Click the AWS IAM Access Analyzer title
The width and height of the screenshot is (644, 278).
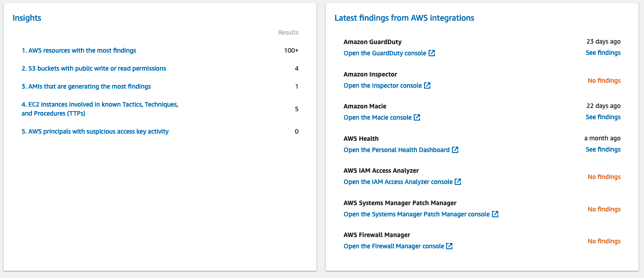tap(381, 170)
